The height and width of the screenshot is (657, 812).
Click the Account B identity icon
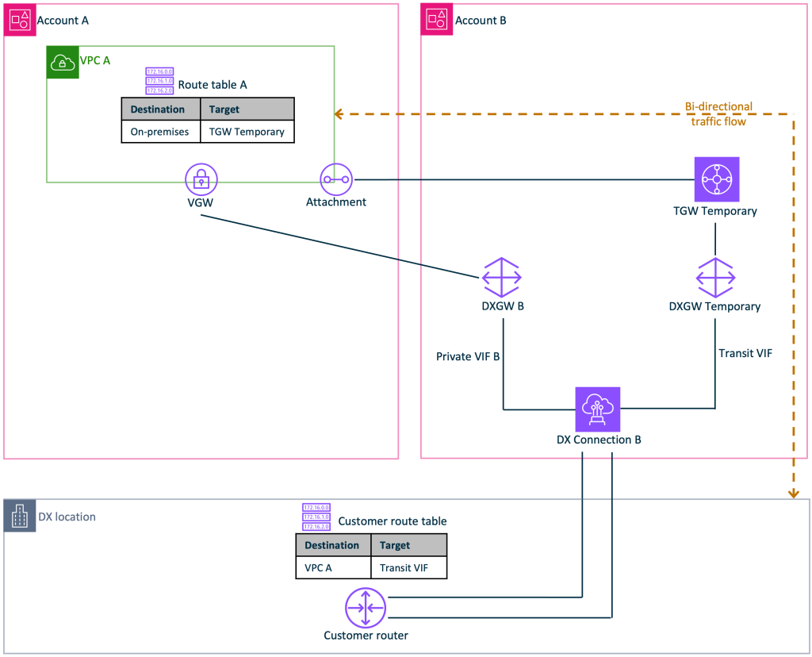pyautogui.click(x=436, y=19)
